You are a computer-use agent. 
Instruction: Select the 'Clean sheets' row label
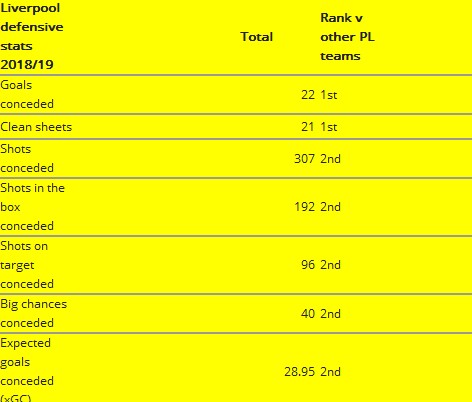[36, 127]
